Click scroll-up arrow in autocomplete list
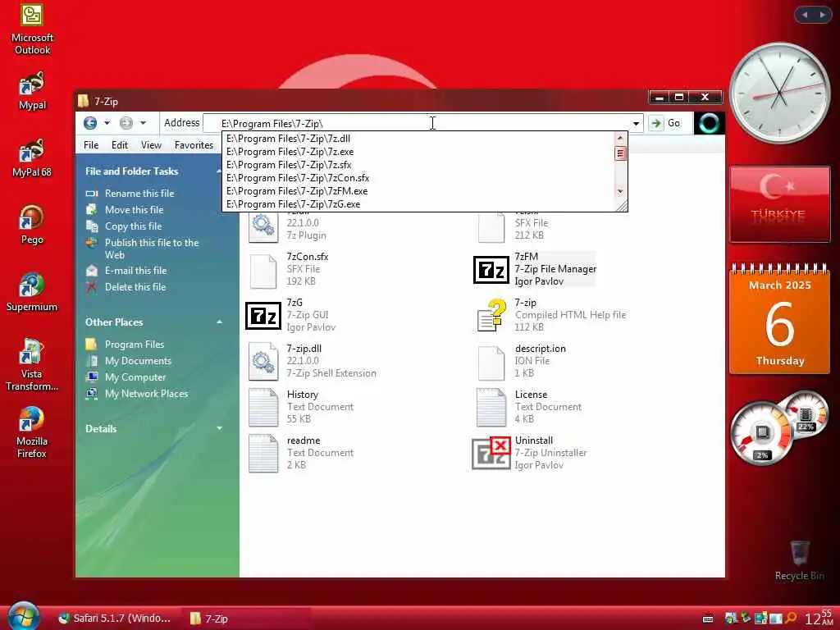The width and height of the screenshot is (840, 630). 620,138
